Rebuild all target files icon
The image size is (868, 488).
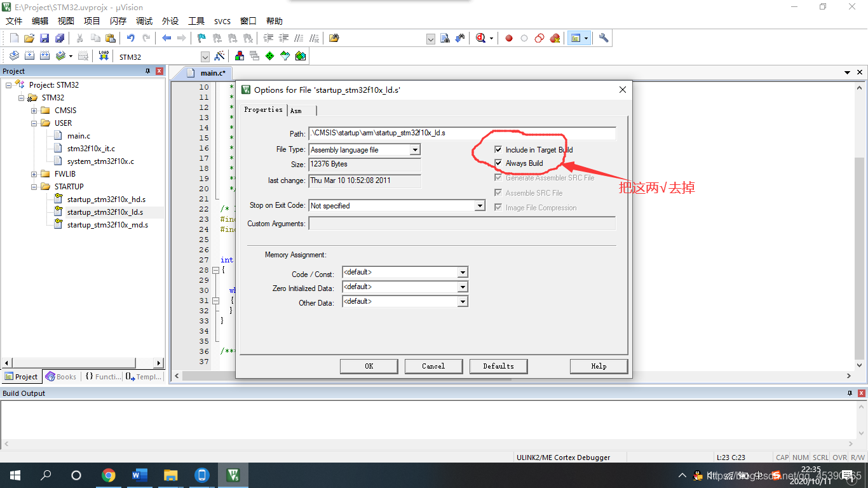44,56
